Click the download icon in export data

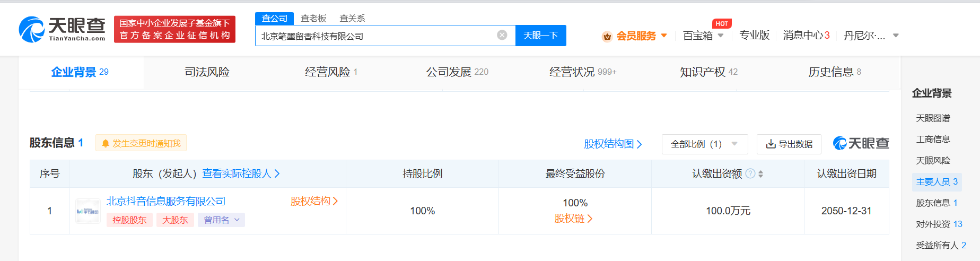[x=771, y=144]
